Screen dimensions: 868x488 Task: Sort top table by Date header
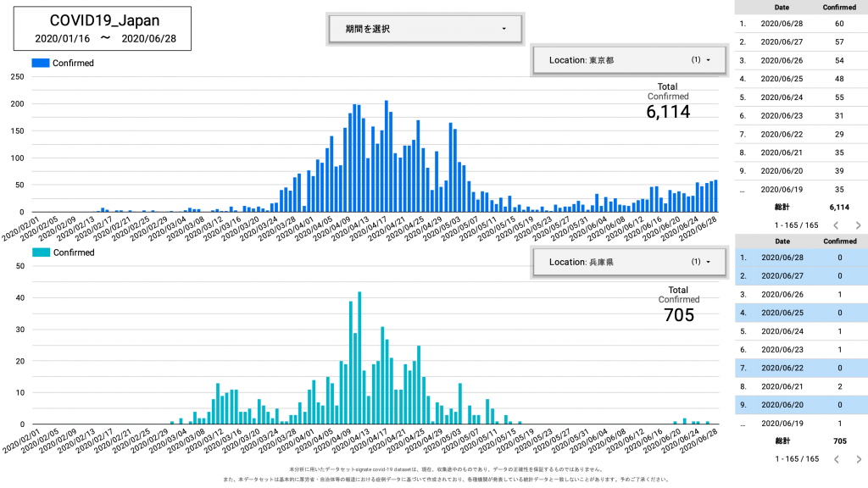coord(782,7)
